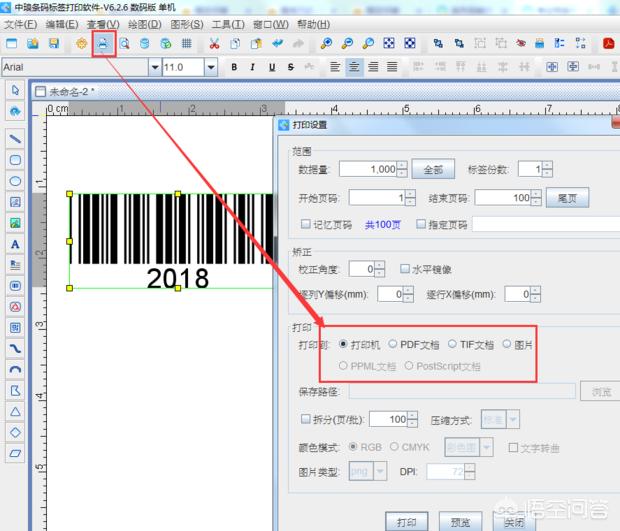Click the 打印 button
The image size is (620, 531).
click(x=406, y=522)
